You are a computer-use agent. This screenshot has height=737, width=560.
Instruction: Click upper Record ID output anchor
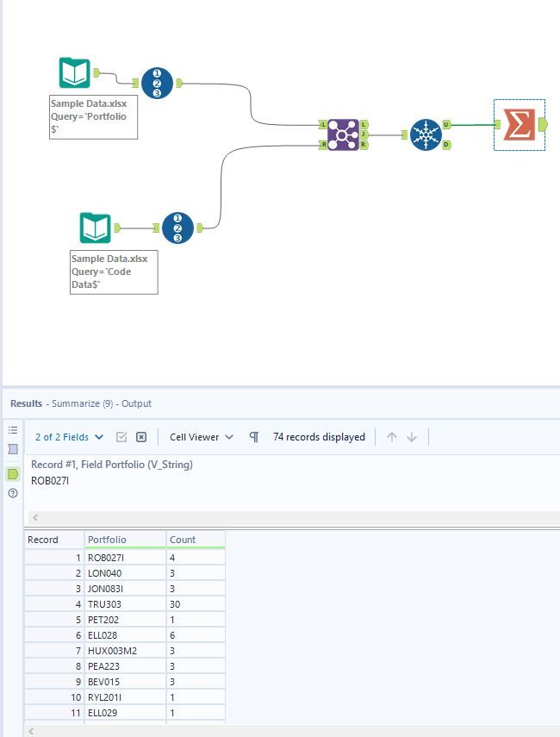179,84
